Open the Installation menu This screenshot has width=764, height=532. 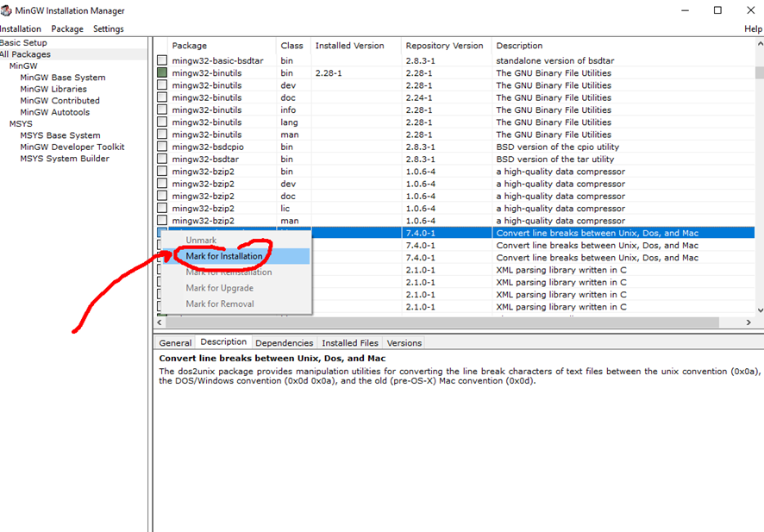tap(20, 28)
